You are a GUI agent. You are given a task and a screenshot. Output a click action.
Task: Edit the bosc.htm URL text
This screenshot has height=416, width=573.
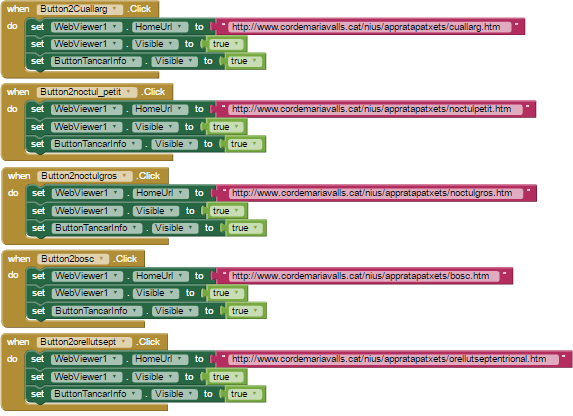(364, 276)
